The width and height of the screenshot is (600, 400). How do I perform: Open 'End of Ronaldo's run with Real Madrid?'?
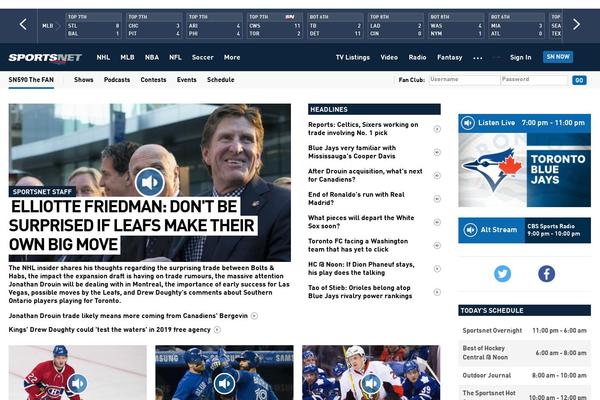(356, 199)
